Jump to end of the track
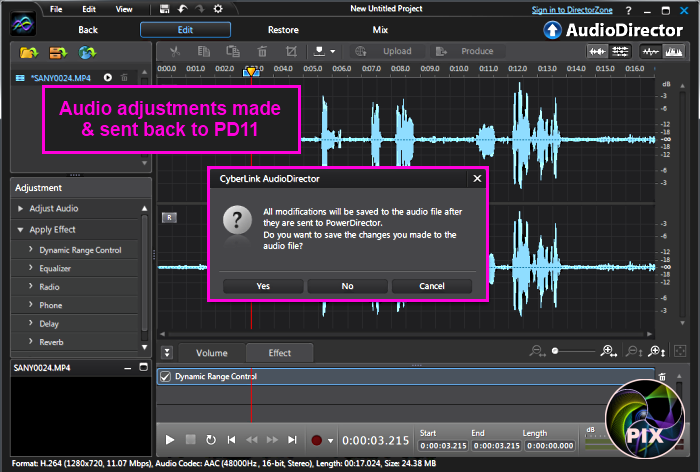The width and height of the screenshot is (700, 472). pyautogui.click(x=292, y=440)
